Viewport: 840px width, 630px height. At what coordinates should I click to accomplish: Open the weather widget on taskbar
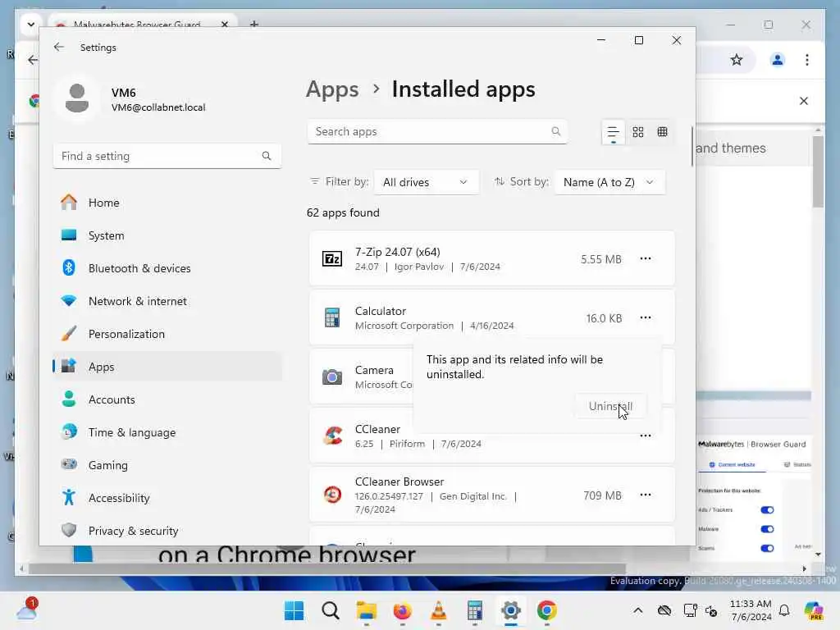tap(27, 609)
